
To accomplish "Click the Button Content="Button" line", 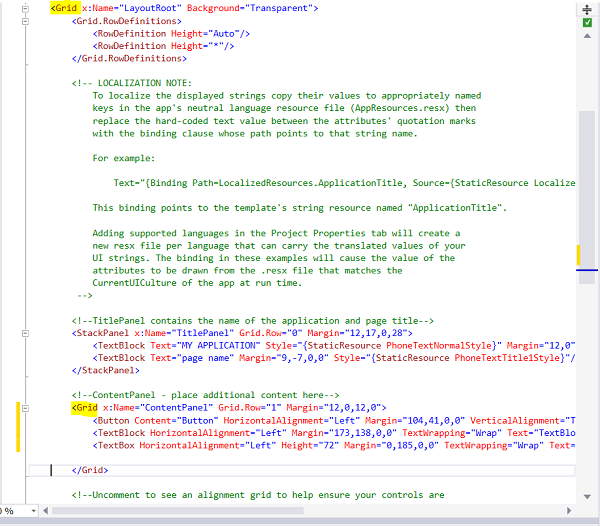I will pos(334,421).
